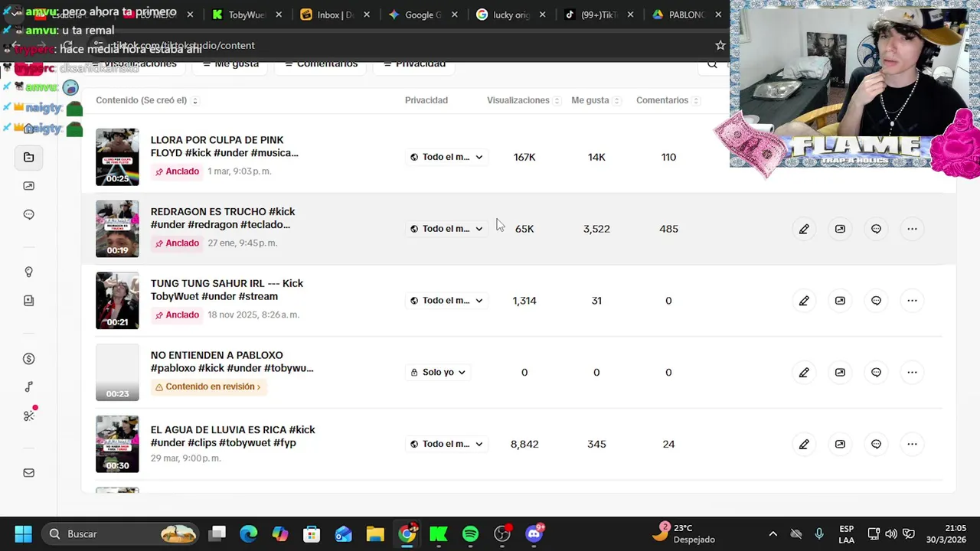Open Discord from the taskbar
Screen dimensions: 980x551
click(x=534, y=533)
